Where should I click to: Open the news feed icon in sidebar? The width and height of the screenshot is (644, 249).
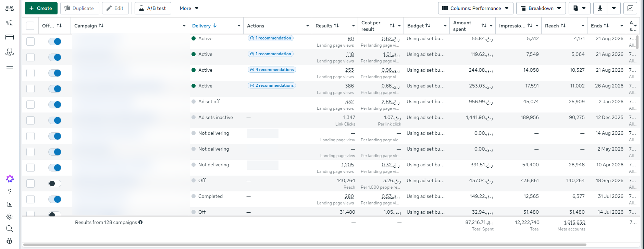(10, 204)
